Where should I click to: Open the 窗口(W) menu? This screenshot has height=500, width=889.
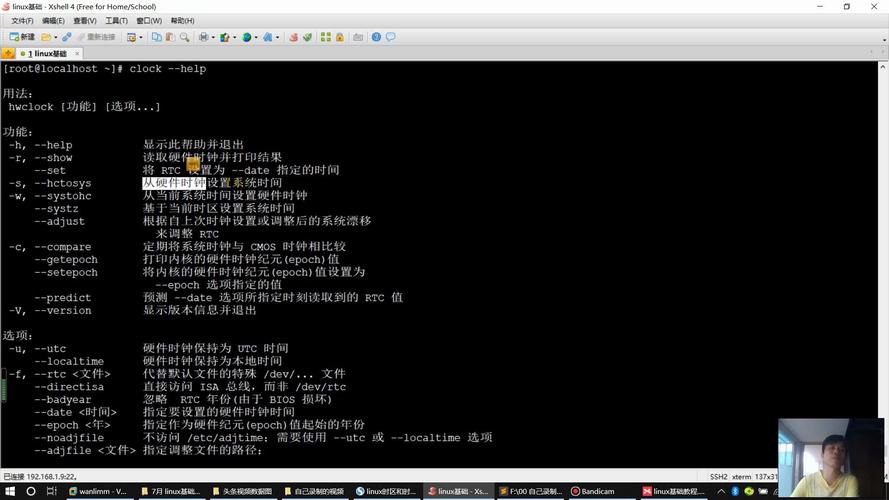[x=149, y=20]
